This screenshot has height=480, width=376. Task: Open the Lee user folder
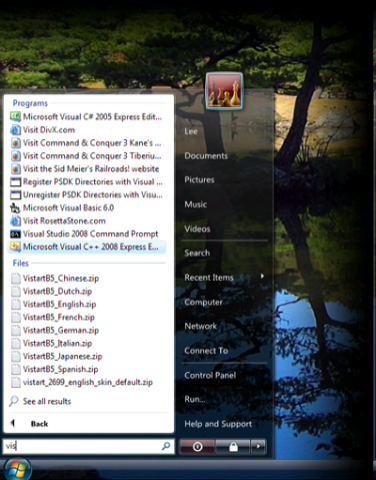(191, 131)
